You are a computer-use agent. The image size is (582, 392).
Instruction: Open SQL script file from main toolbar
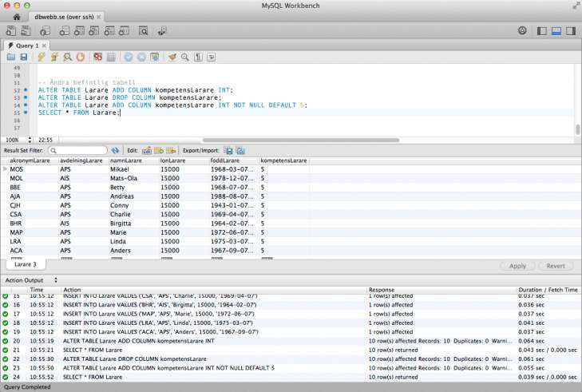point(26,31)
